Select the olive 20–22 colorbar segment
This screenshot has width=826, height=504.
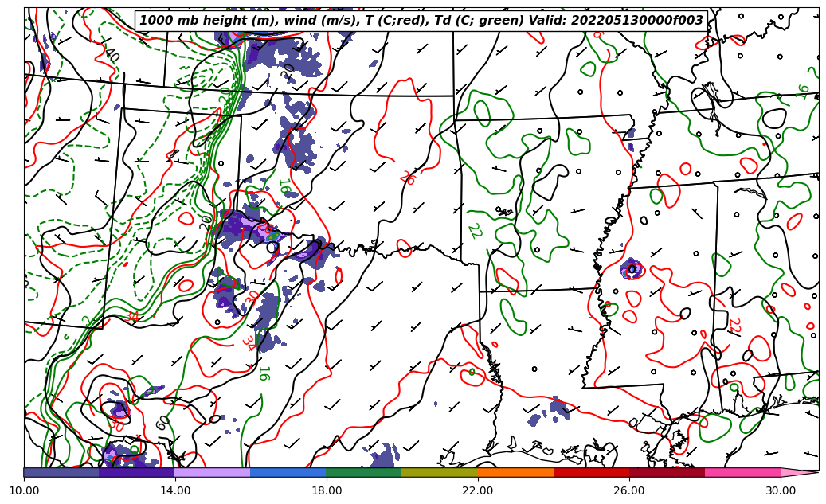(440, 472)
